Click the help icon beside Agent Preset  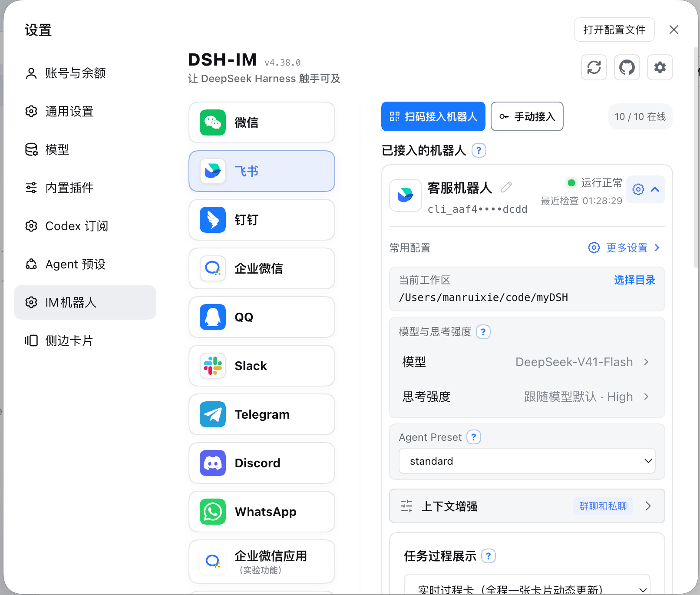(x=474, y=437)
